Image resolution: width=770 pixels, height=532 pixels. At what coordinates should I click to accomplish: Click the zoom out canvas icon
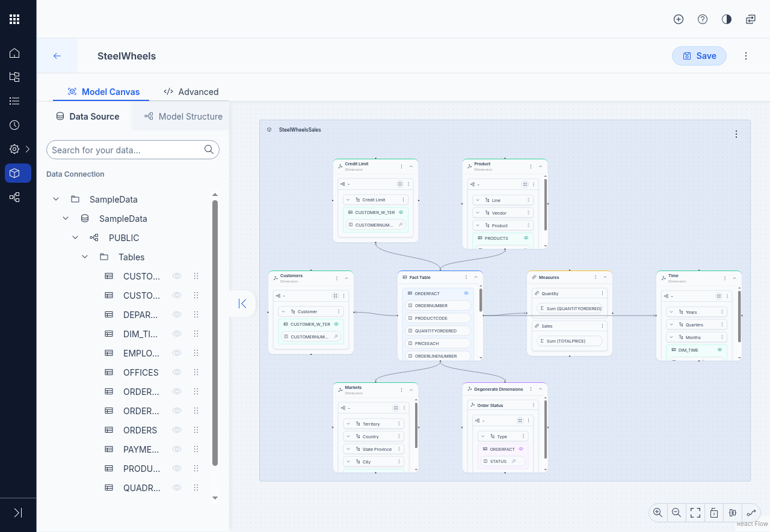point(676,513)
